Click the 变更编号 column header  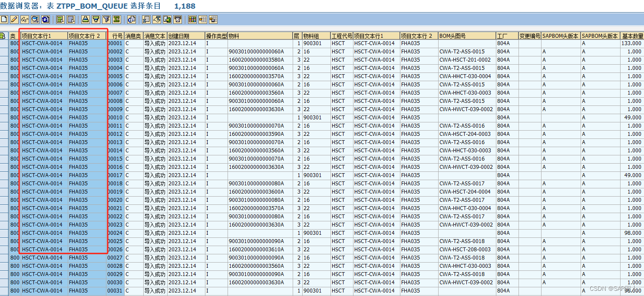click(530, 36)
